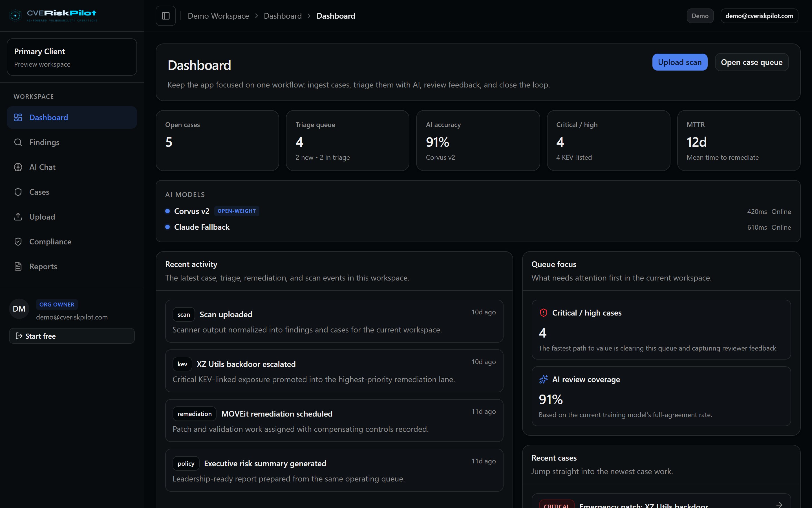Open XZ Utils backdoor escalated entry

click(334, 371)
